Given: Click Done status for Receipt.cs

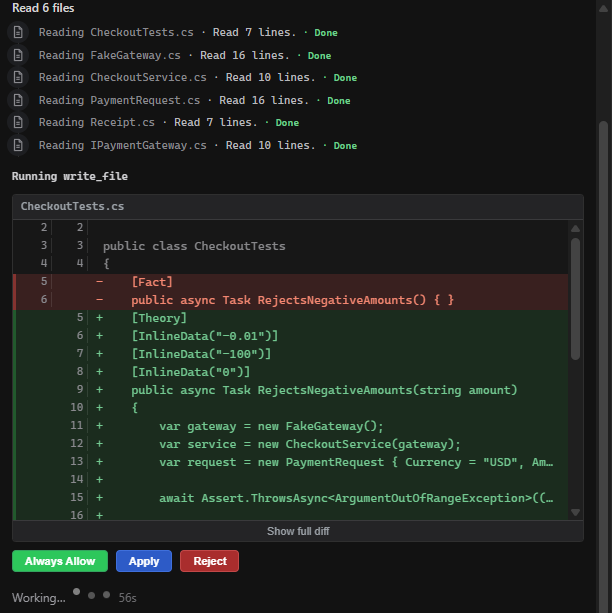Looking at the screenshot, I should coord(287,123).
